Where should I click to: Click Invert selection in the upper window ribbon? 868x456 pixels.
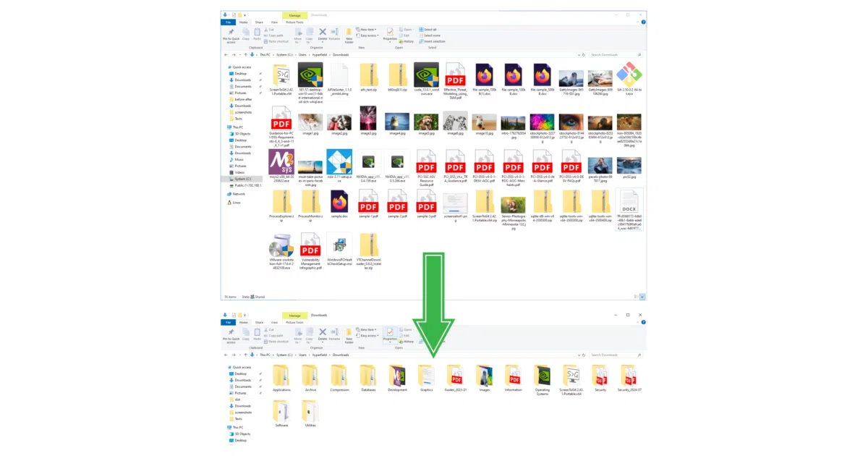tap(431, 41)
